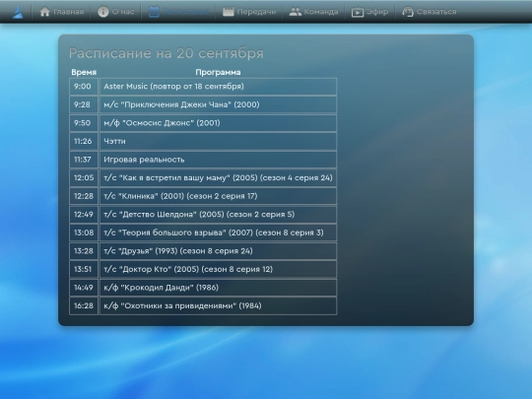Screen dimensions: 532x399
Task: Click the headset icon for Связаться
Action: tap(408, 12)
